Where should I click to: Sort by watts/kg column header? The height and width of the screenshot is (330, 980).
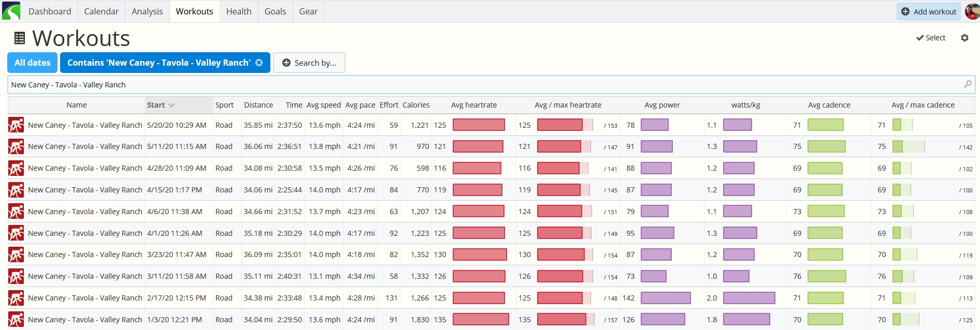(x=746, y=105)
